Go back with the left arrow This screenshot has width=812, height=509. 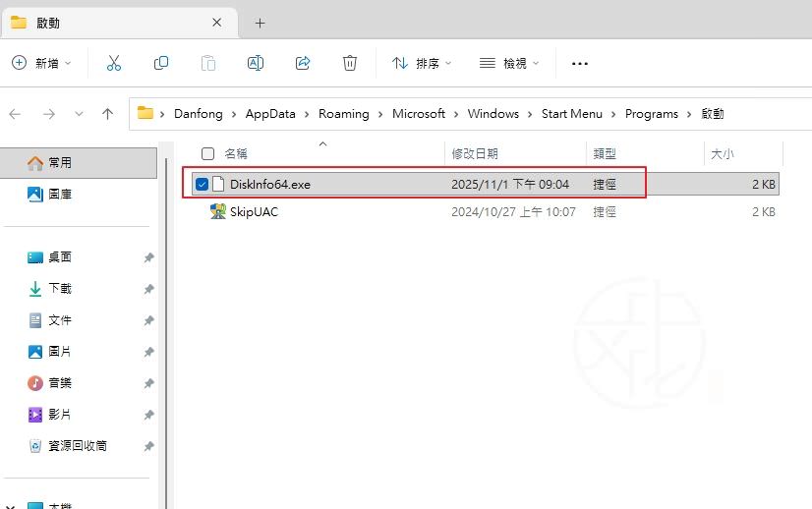(x=15, y=114)
